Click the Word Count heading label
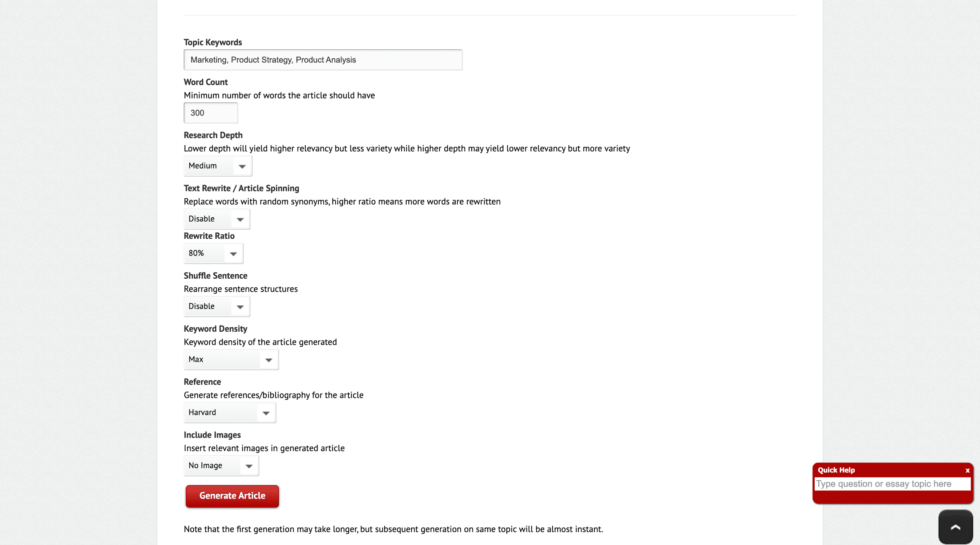 coord(205,82)
